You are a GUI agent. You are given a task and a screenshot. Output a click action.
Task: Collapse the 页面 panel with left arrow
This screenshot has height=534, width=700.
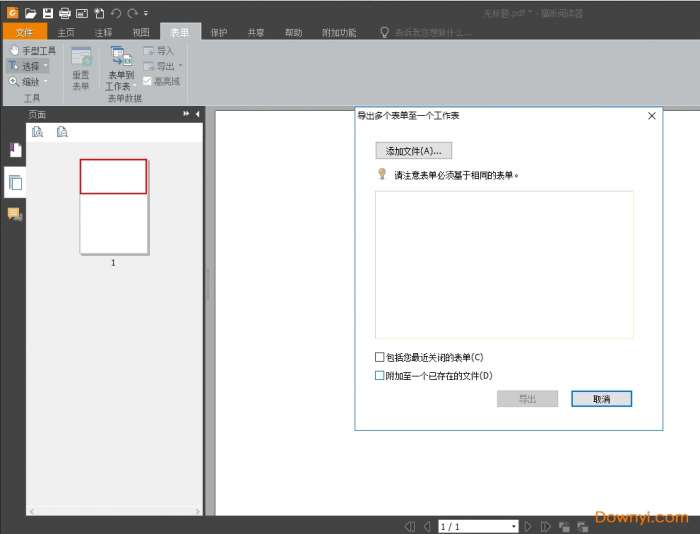(197, 114)
